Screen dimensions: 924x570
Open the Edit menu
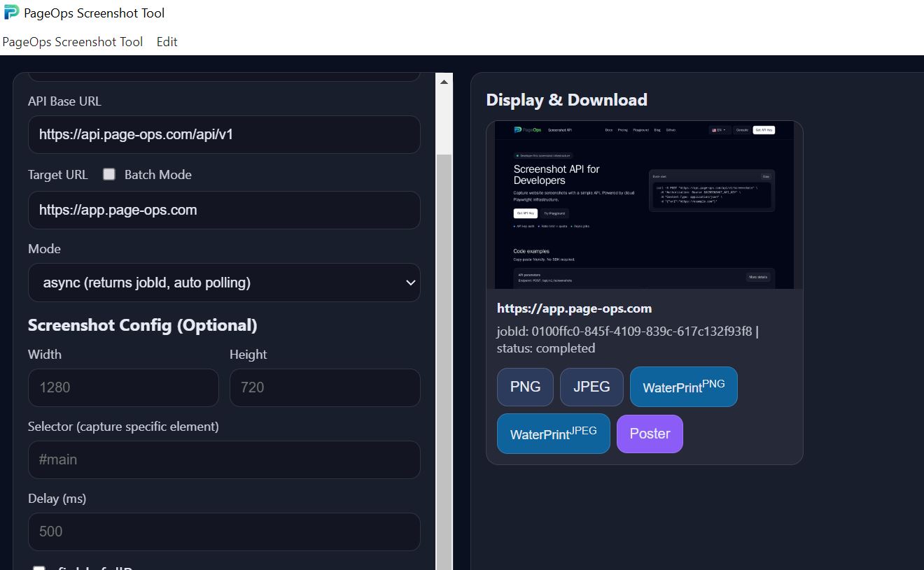[x=167, y=42]
